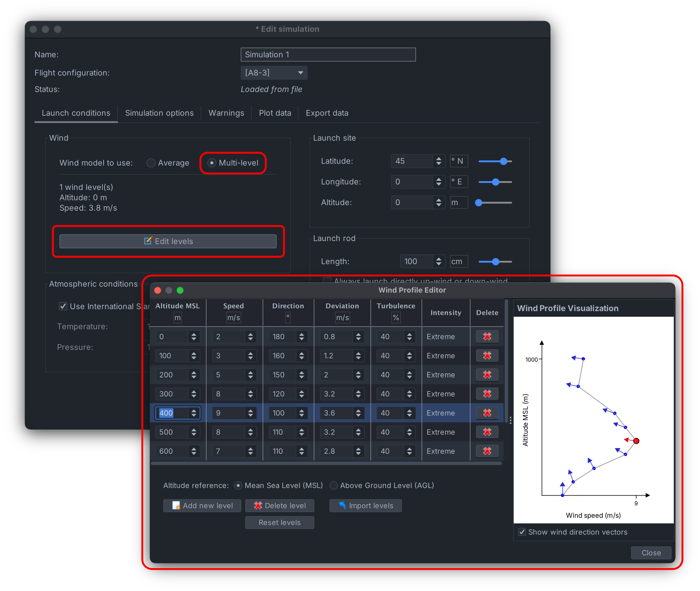This screenshot has height=591, width=700.
Task: Switch to the Simulation options tab
Action: pyautogui.click(x=159, y=113)
